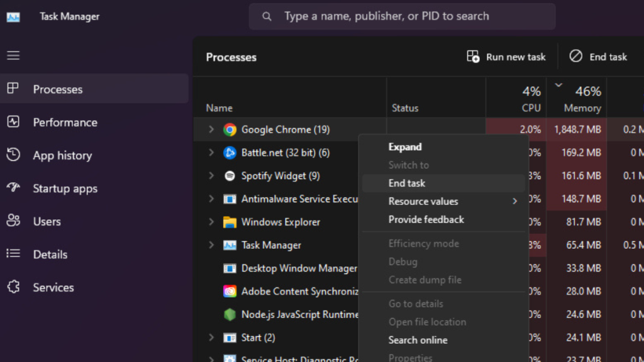Screen dimensions: 644x362
Task: Click the Processes sidebar icon
Action: (13, 88)
